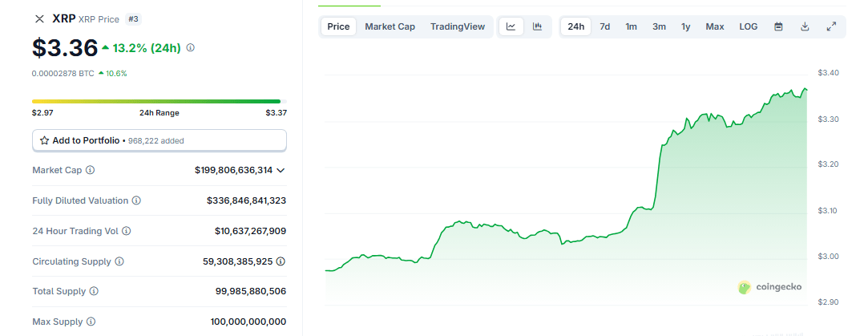This screenshot has height=336, width=868.
Task: Open the calendar date picker icon
Action: tap(778, 26)
